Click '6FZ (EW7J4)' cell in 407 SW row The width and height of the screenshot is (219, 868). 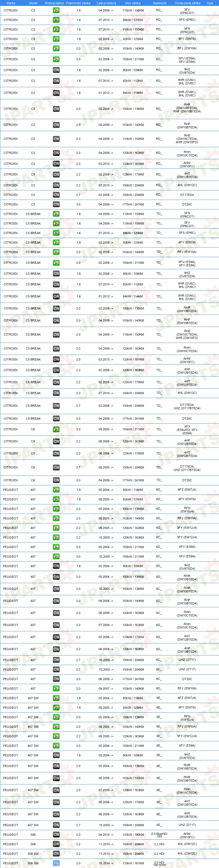click(187, 698)
